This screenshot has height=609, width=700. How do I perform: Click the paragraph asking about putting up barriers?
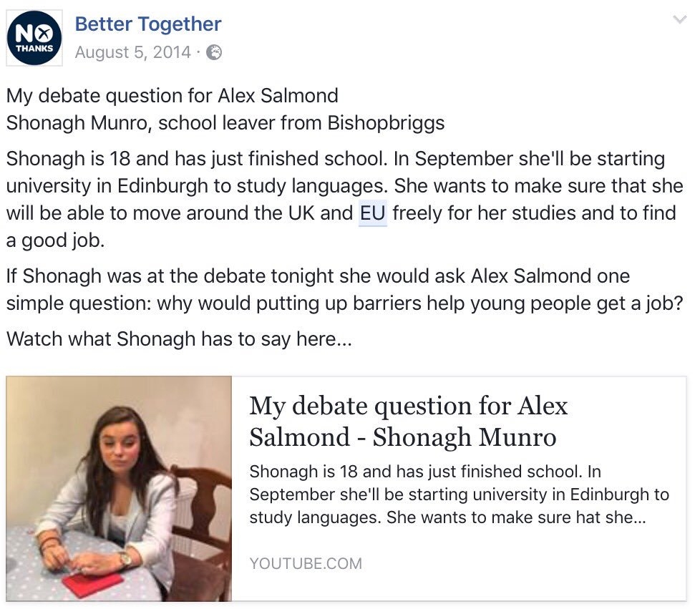pos(345,290)
